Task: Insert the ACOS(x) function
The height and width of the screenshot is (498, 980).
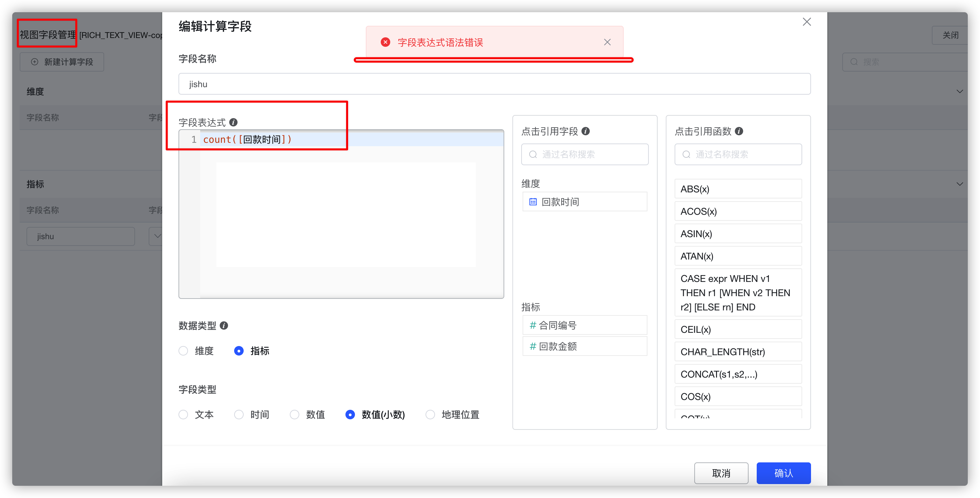Action: coord(738,212)
